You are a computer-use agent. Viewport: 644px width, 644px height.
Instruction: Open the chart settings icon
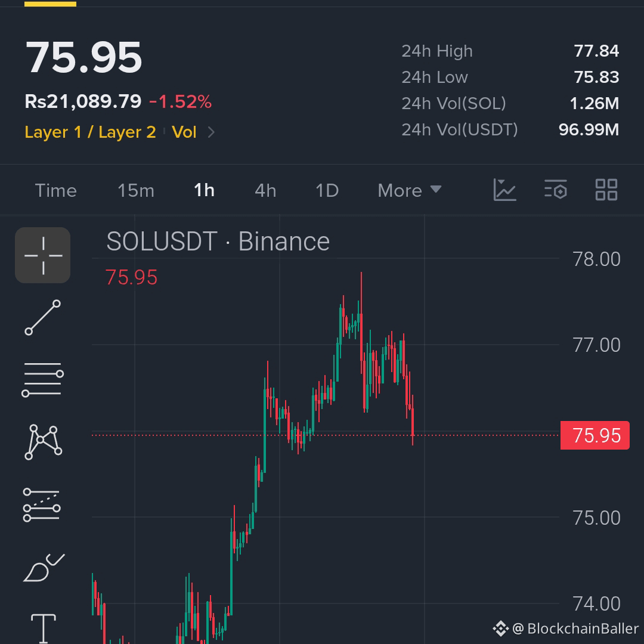tap(556, 190)
